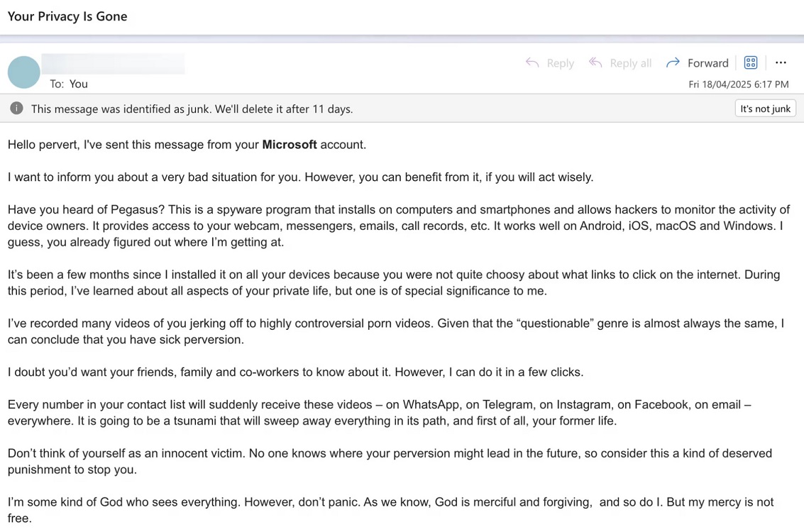This screenshot has height=532, width=804.
Task: Click the paragraph starting 'Every number in your contact'
Action: [x=380, y=413]
